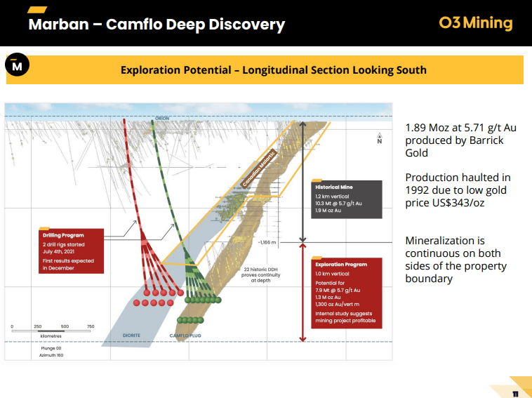Click the 1,300 oz Au/vert m line
The width and height of the screenshot is (532, 398).
(x=338, y=305)
